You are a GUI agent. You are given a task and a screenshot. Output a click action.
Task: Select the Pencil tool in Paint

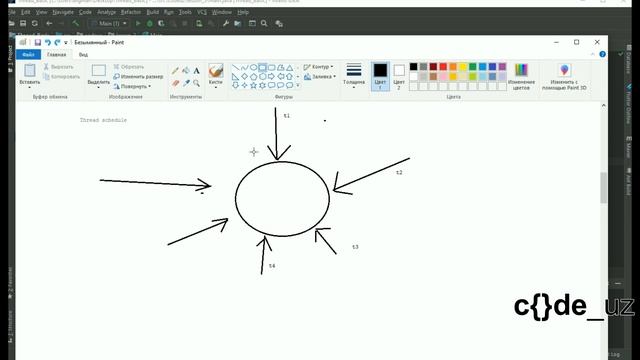(x=175, y=71)
